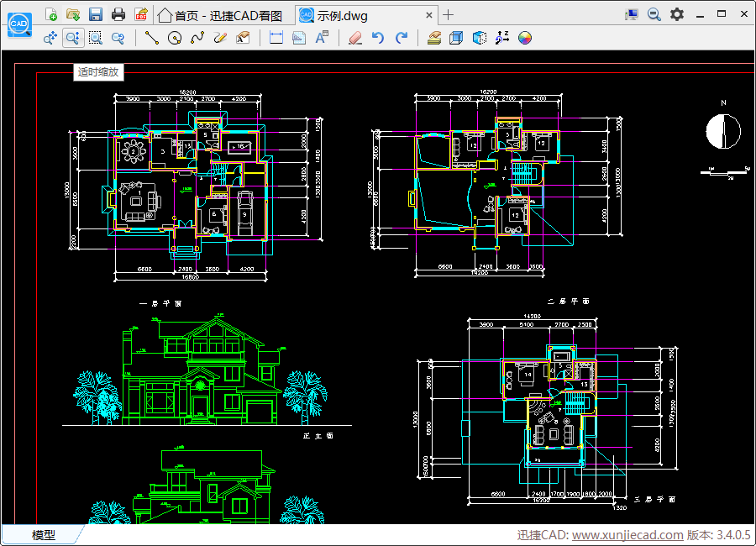Click the first floor plan drawing
The width and height of the screenshot is (756, 546).
(195, 186)
